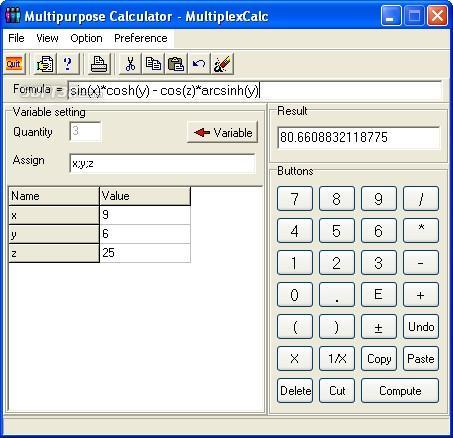Click the keypad Copy button
The image size is (453, 438).
(x=379, y=359)
